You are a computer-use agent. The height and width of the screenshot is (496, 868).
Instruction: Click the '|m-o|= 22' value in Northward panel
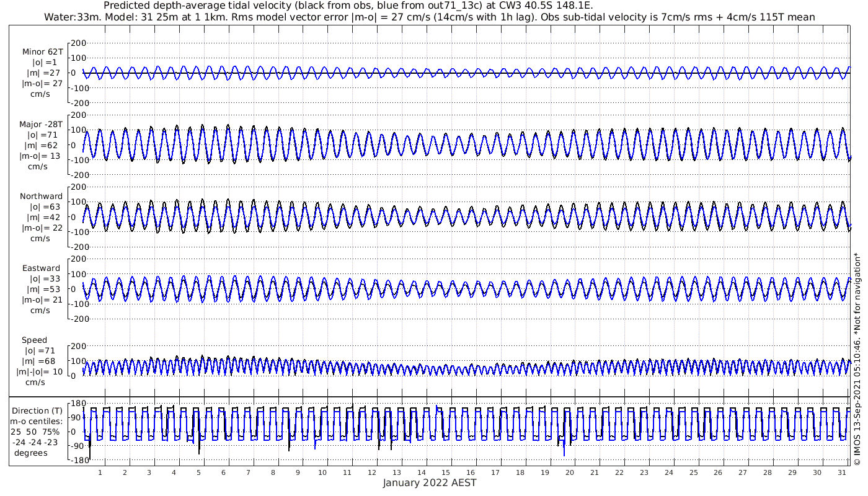[42, 228]
